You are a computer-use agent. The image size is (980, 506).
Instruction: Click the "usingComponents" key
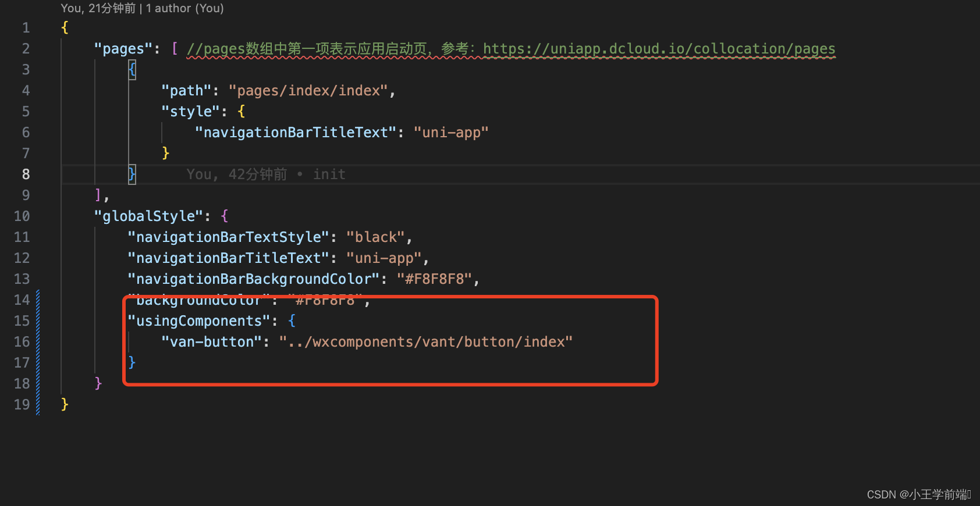click(199, 321)
